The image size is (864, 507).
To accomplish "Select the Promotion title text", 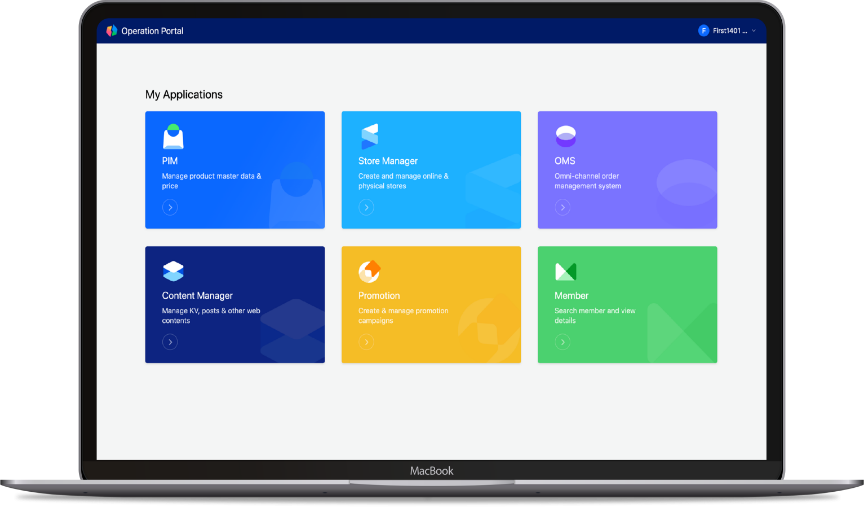I will (379, 296).
